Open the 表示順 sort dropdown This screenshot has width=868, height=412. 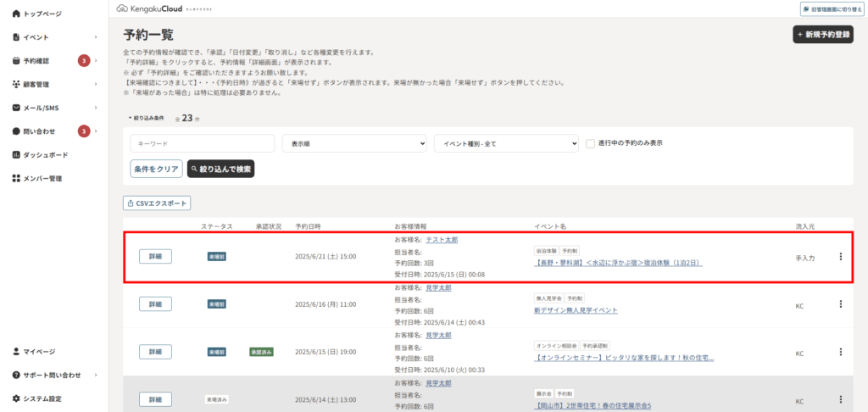353,144
